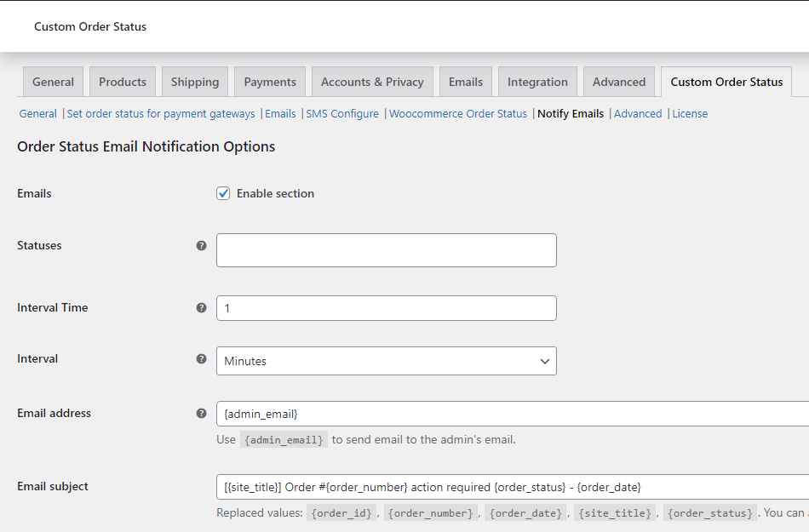This screenshot has height=532, width=809.
Task: Click the help icon next to Interval Time
Action: click(x=201, y=307)
